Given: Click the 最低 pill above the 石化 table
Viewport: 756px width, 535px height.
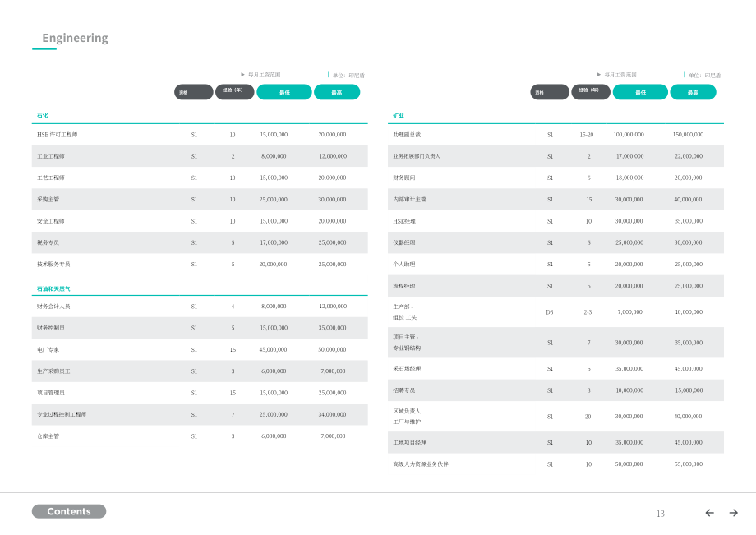Looking at the screenshot, I should [284, 92].
